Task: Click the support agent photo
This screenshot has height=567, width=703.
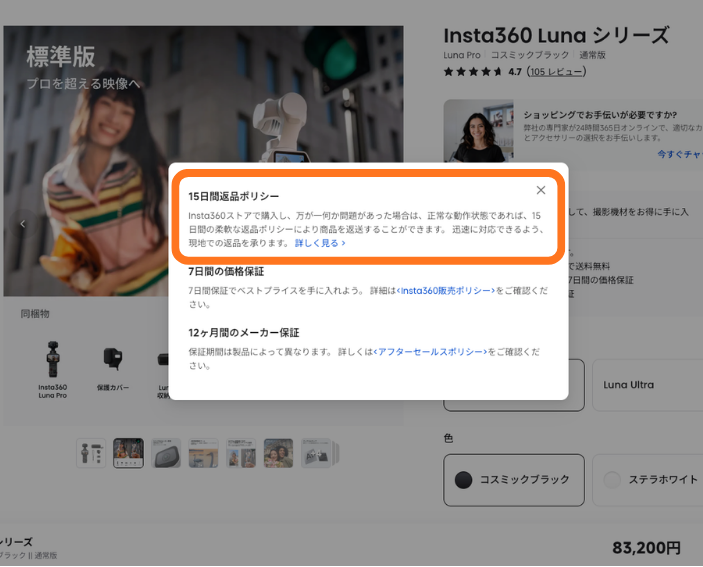Action: point(478,131)
